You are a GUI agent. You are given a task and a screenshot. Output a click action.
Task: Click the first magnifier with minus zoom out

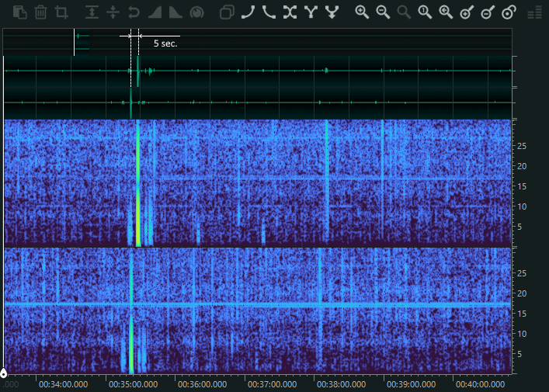(383, 12)
